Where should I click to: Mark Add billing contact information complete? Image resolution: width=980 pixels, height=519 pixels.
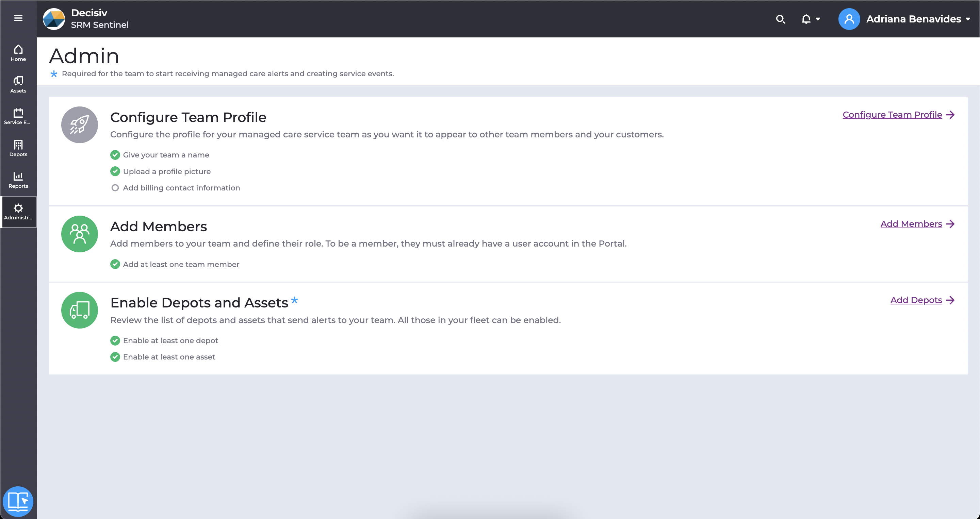click(115, 187)
